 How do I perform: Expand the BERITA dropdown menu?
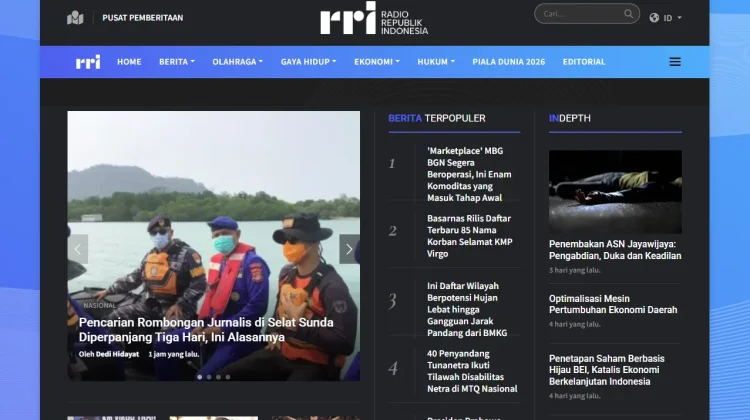(x=177, y=62)
